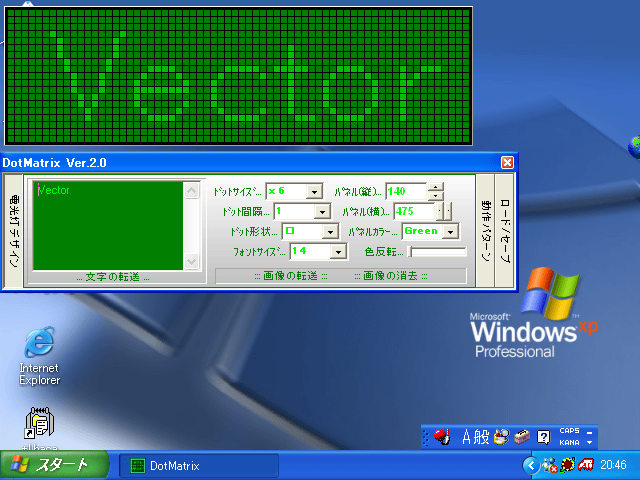Click the 文字の転送 button
640x480 pixels.
pos(113,277)
